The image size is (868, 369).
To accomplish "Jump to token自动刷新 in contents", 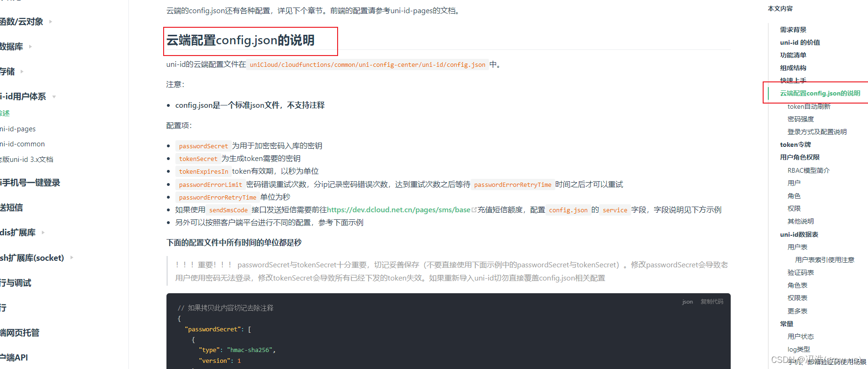I will click(x=809, y=106).
